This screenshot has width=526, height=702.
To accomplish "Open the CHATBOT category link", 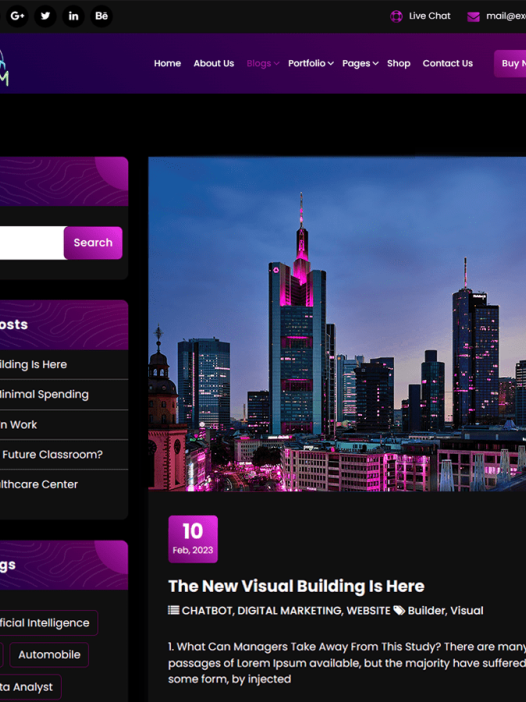I will click(207, 611).
